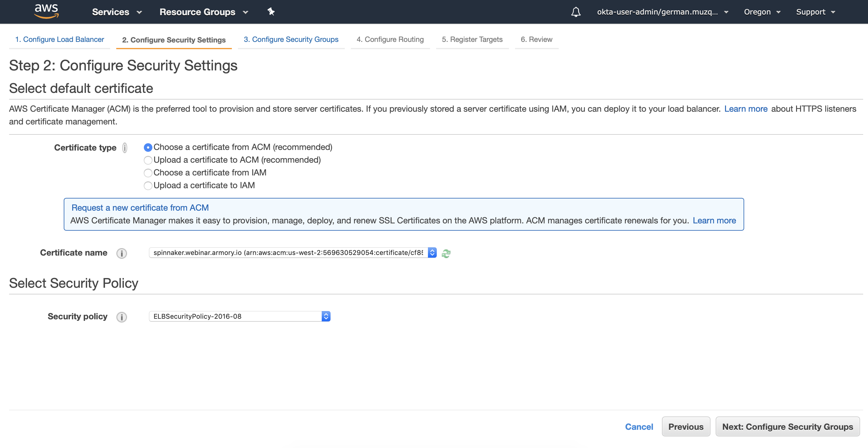Viewport: 868px width, 448px height.
Task: Select Choose a certificate from IAM option
Action: coord(147,173)
